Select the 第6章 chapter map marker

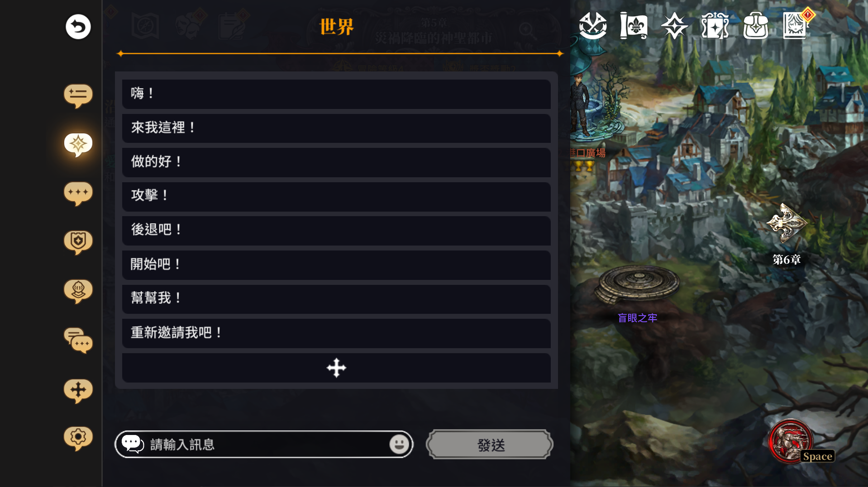pos(787,234)
